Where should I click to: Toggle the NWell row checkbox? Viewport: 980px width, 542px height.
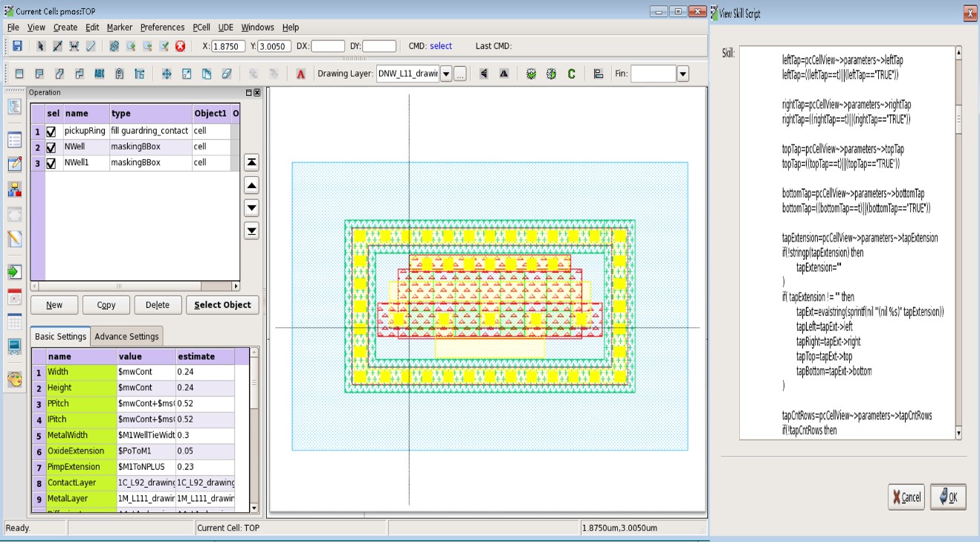(51, 147)
